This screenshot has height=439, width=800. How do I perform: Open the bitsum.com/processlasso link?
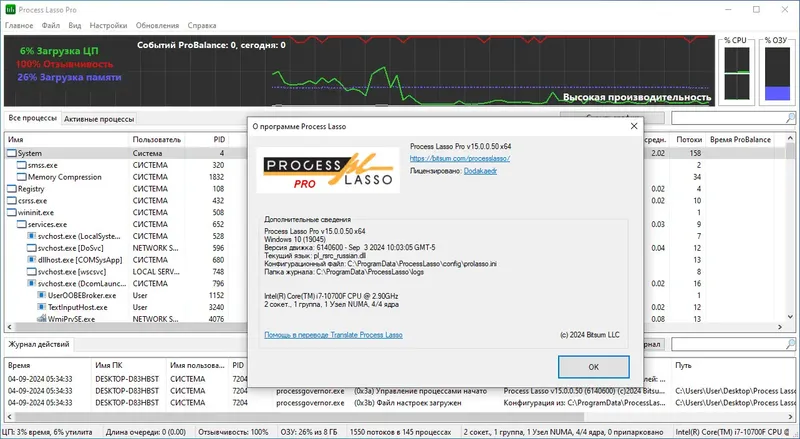pyautogui.click(x=460, y=158)
